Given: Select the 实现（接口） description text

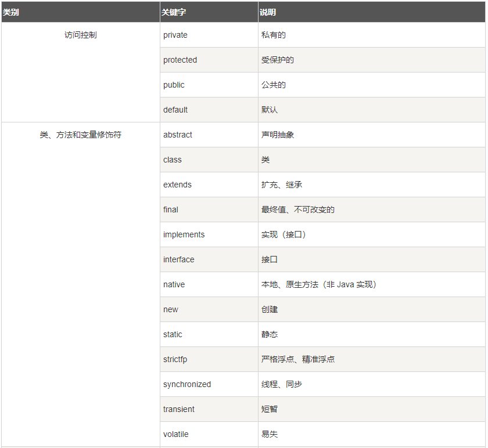Looking at the screenshot, I should tap(285, 234).
